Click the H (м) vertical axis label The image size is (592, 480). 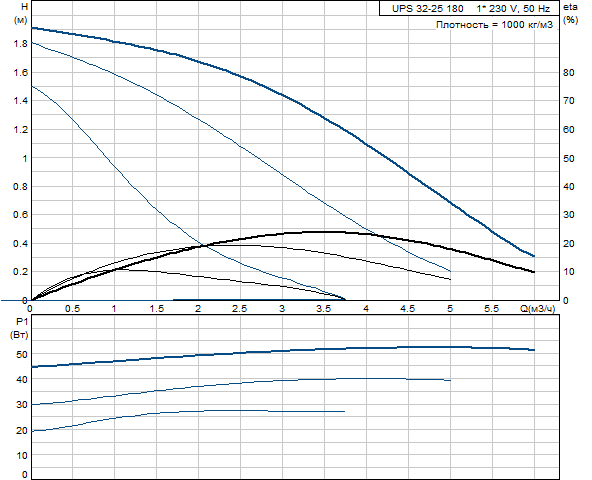click(x=22, y=13)
